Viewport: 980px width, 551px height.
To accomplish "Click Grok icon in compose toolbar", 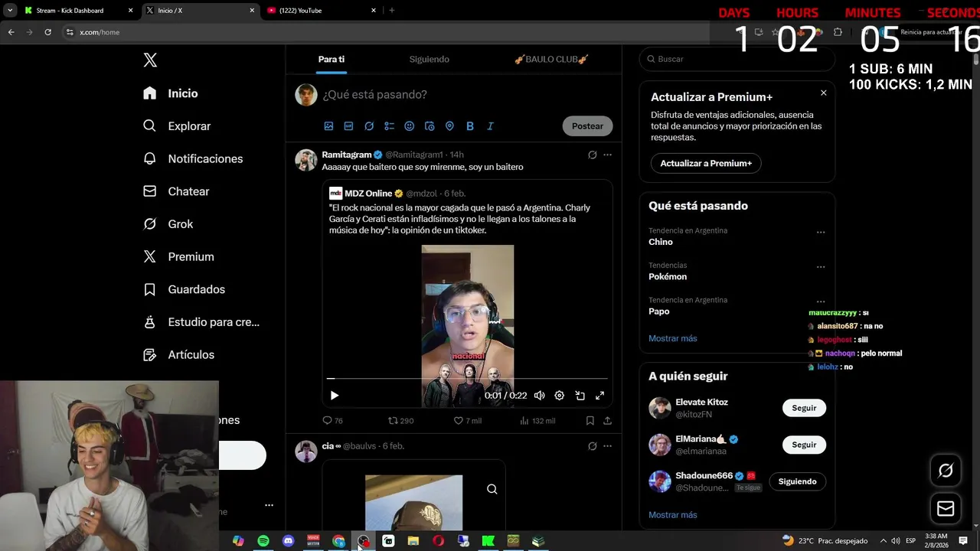I will coord(369,126).
